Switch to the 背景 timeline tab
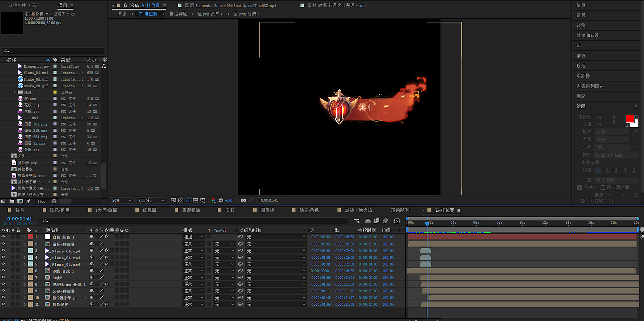644x321 pixels. [20, 210]
